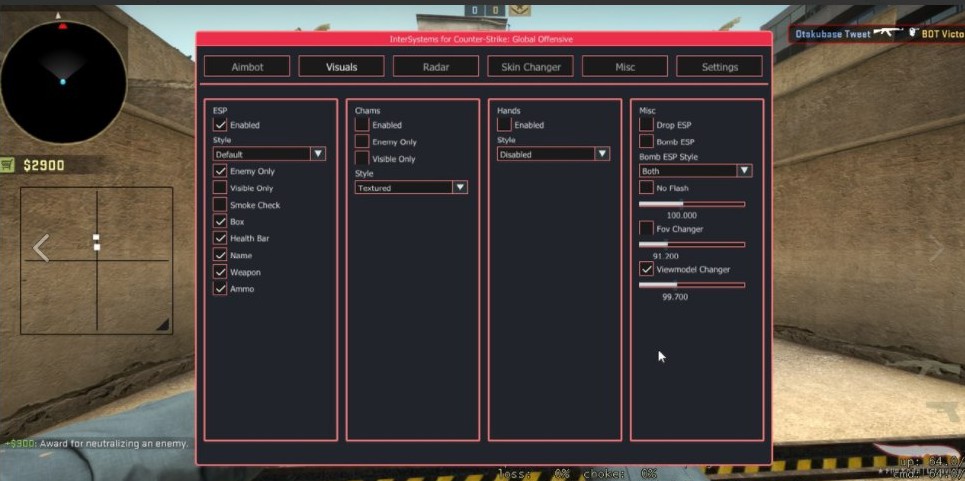Go to the Radar tab

[436, 66]
